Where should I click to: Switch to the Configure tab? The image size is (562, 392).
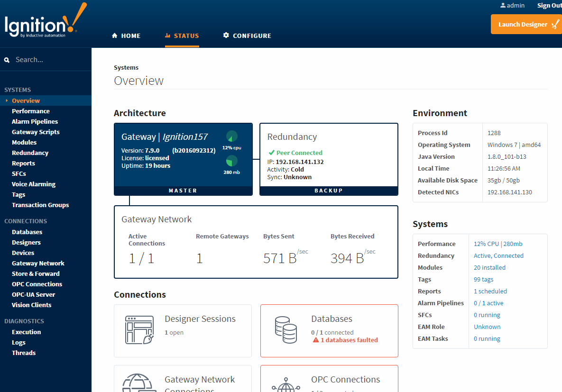[247, 36]
